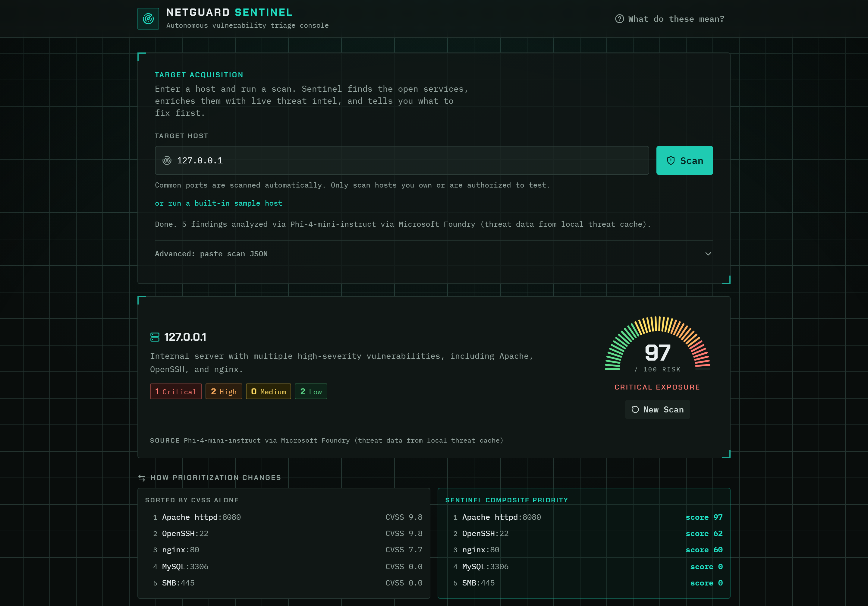Select the '2 Low' severity badge
The image size is (868, 606).
(x=311, y=392)
